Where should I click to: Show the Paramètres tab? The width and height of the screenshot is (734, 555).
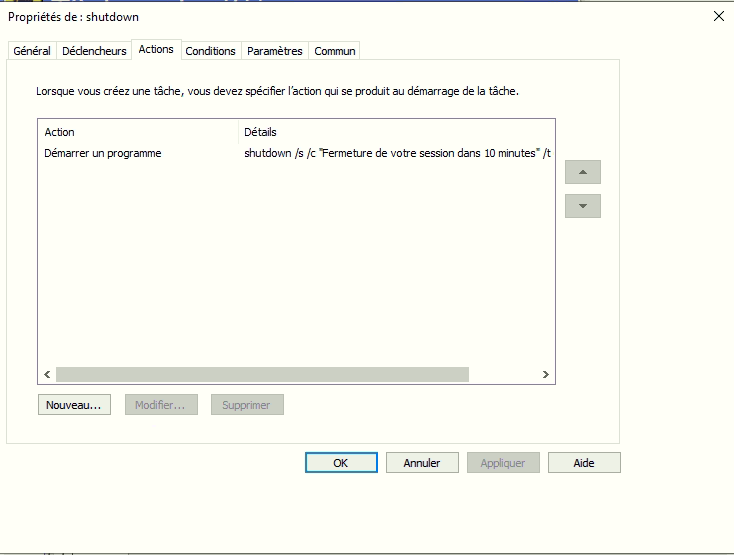pos(274,51)
